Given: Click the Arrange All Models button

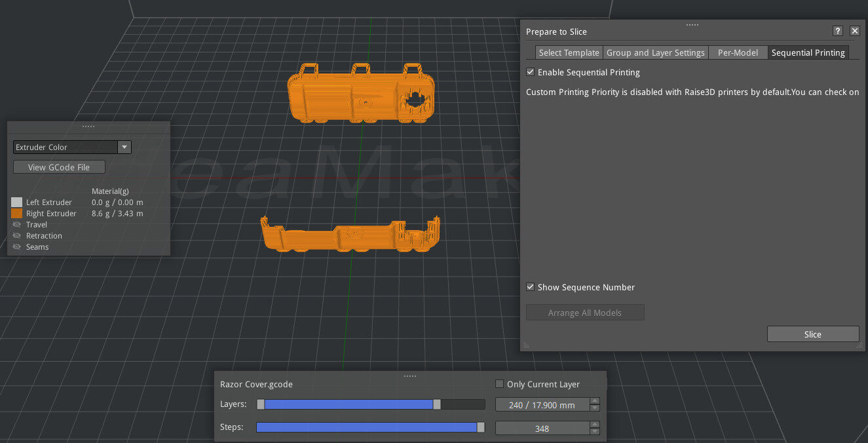Looking at the screenshot, I should tap(585, 313).
